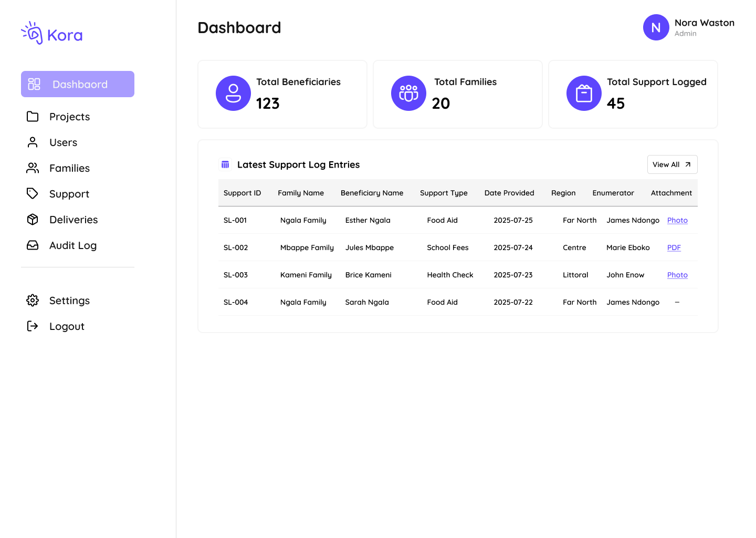This screenshot has height=538, width=756.
Task: Click the SL-003 support ID cell
Action: tap(236, 275)
